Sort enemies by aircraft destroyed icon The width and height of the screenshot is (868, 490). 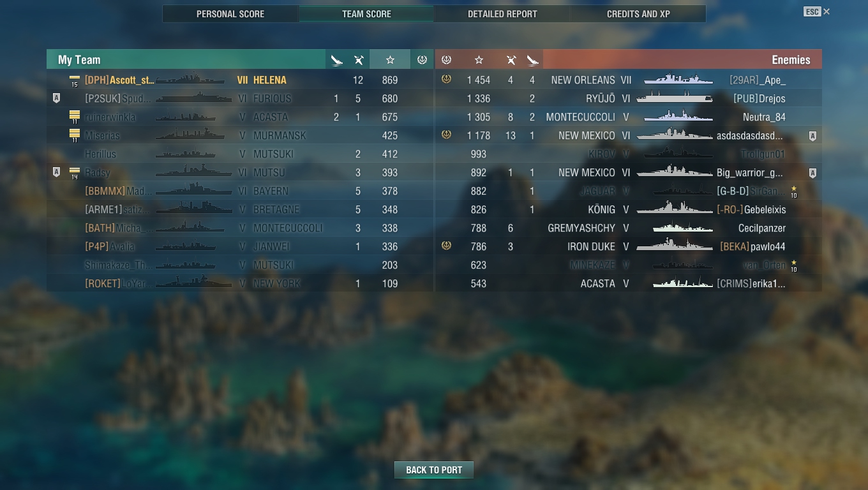point(533,60)
